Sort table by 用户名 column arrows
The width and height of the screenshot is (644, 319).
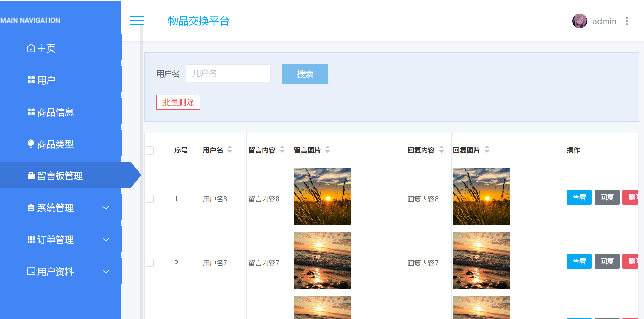click(230, 150)
